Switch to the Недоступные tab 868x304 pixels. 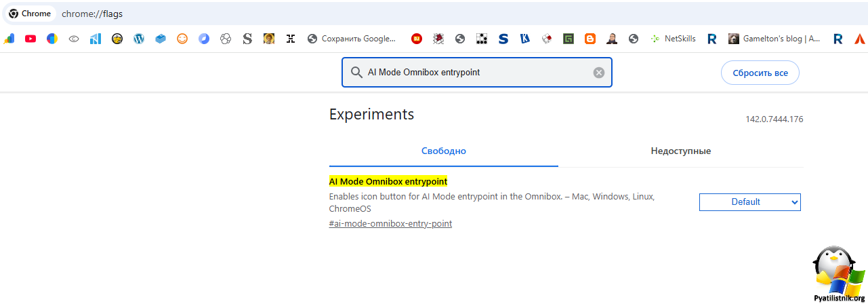[681, 151]
